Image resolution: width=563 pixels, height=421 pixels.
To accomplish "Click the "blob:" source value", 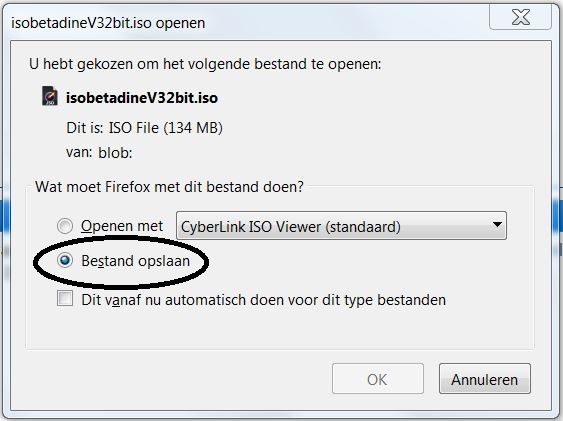I will (115, 153).
